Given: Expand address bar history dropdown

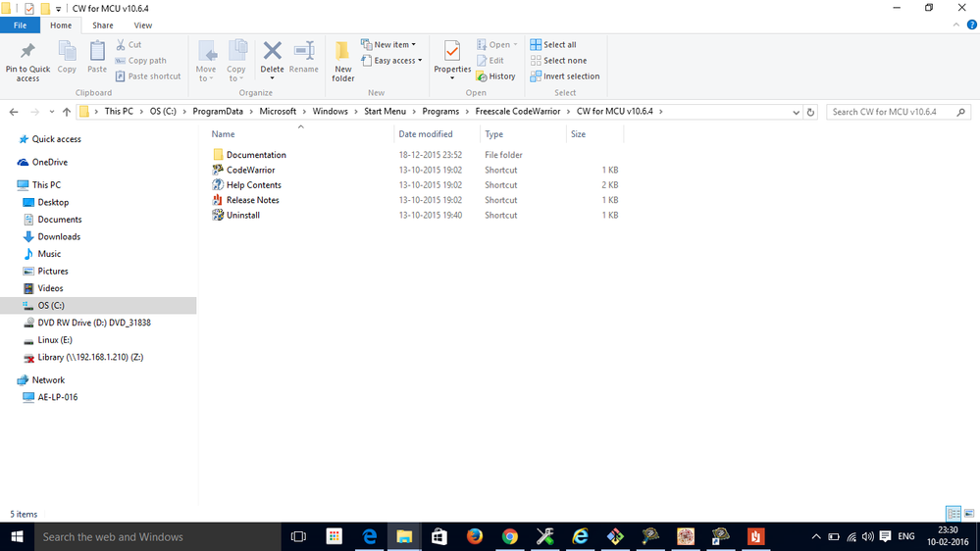Looking at the screenshot, I should coord(796,113).
